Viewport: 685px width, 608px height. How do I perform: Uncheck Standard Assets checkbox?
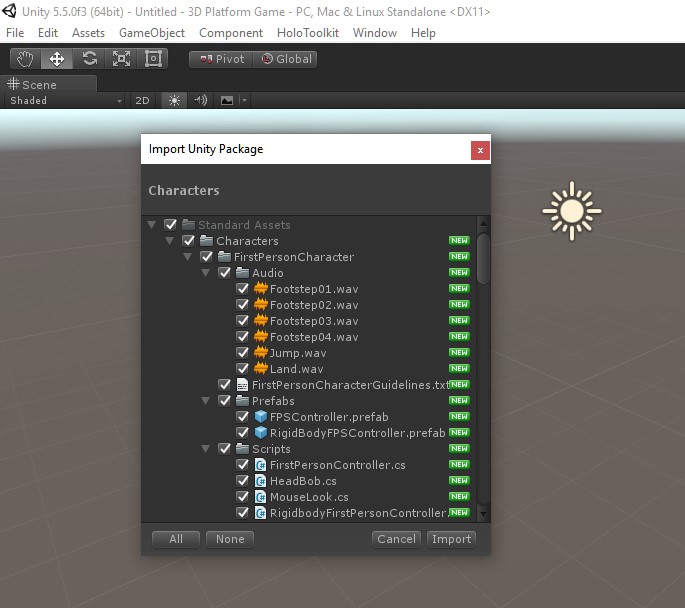[170, 225]
